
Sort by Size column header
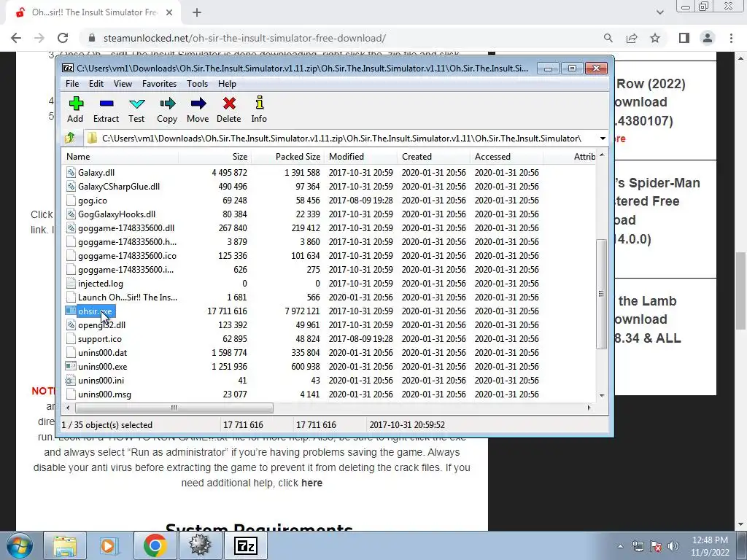(x=215, y=157)
